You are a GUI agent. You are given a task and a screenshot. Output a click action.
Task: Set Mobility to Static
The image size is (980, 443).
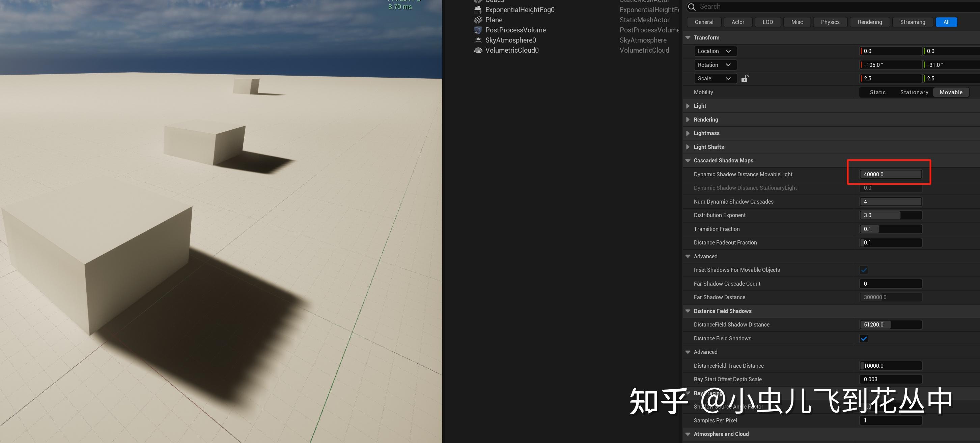coord(878,92)
